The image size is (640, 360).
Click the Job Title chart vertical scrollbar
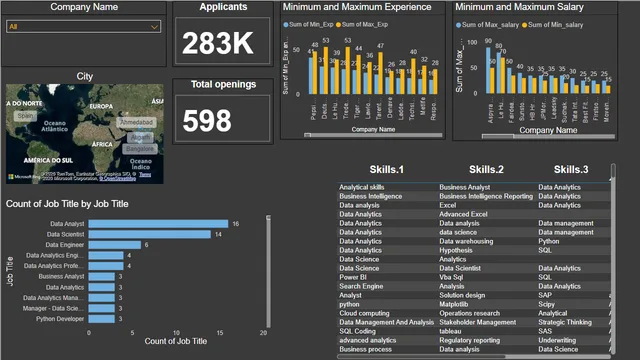point(268,271)
